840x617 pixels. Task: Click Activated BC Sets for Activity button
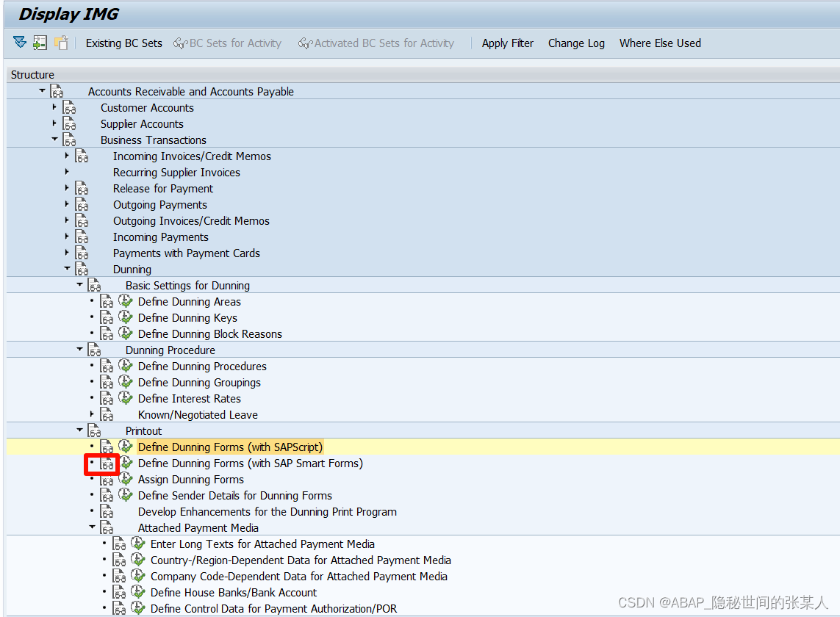376,43
